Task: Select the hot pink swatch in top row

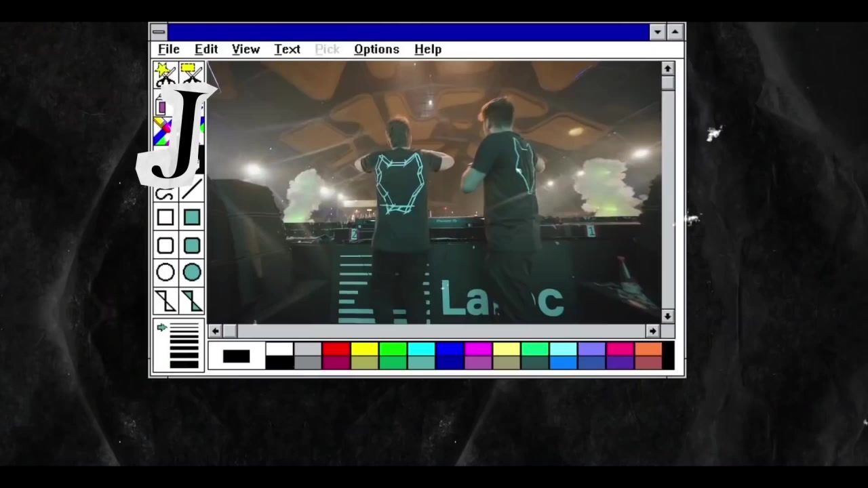Action: (620, 349)
